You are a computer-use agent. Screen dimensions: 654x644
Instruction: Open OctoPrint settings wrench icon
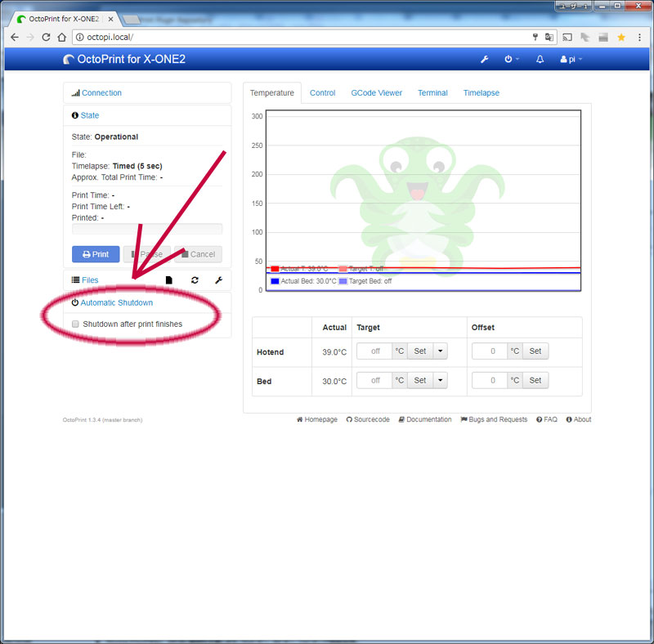coord(484,59)
